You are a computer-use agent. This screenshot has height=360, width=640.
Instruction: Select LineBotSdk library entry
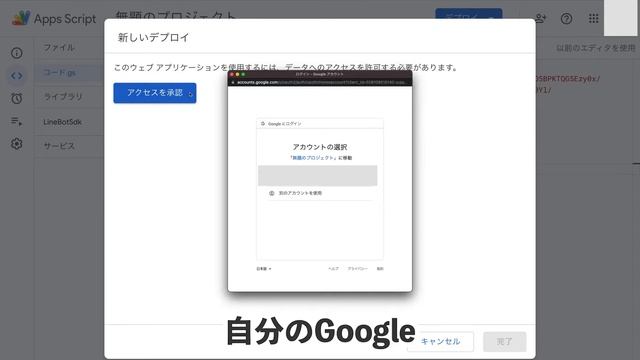62,122
